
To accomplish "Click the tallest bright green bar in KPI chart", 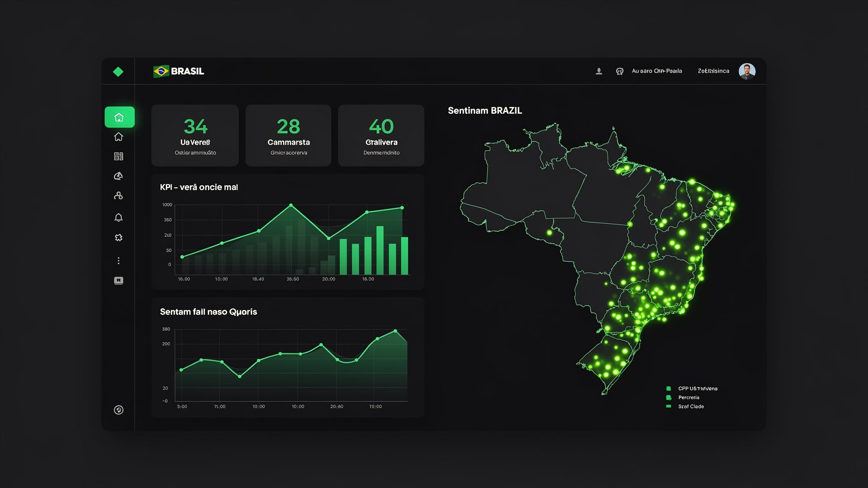I will point(380,250).
